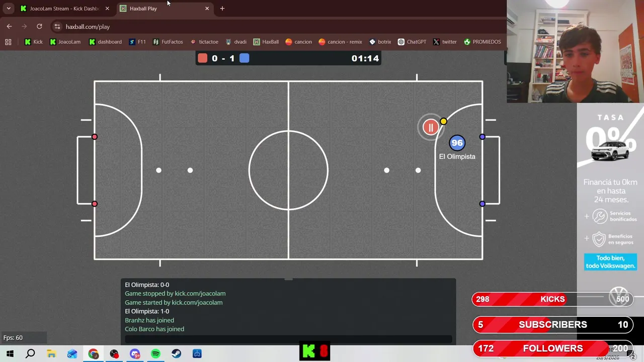Image resolution: width=644 pixels, height=362 pixels.
Task: Open File Explorer from taskbar
Action: click(51, 354)
